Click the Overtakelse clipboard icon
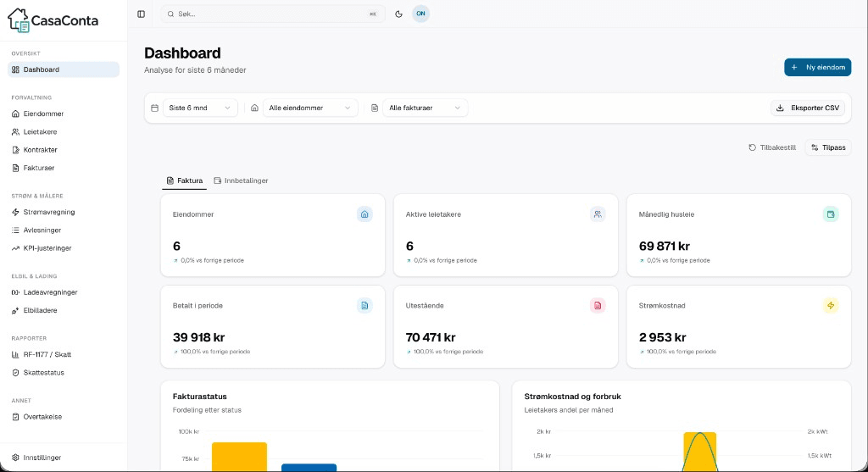 click(15, 417)
